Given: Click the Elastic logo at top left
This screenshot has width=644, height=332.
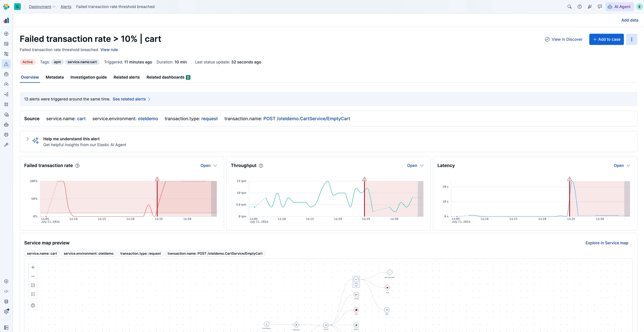Looking at the screenshot, I should 6,6.
